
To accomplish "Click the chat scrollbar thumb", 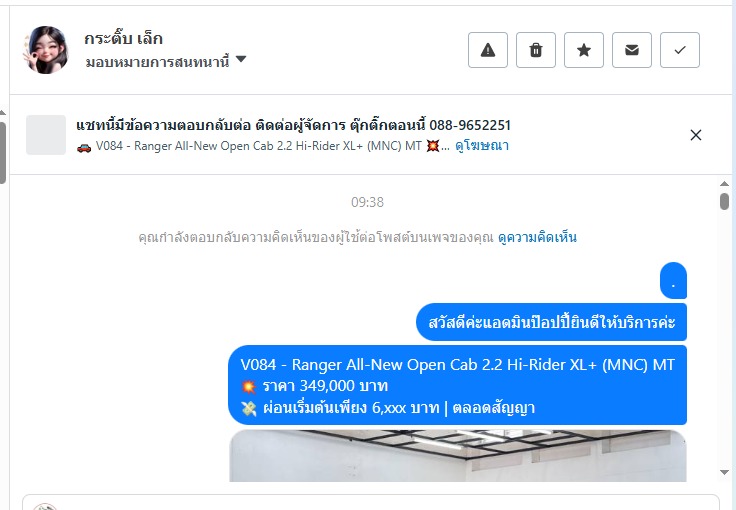I will pos(724,201).
